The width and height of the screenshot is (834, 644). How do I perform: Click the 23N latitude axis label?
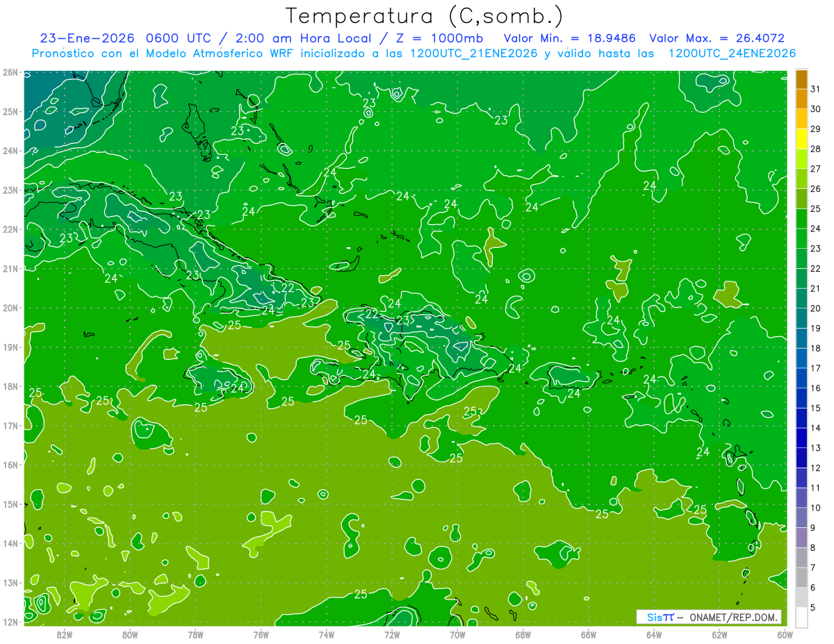pos(10,190)
